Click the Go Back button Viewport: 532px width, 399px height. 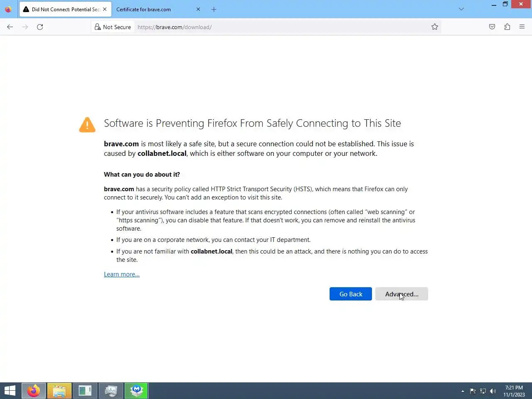tap(351, 294)
